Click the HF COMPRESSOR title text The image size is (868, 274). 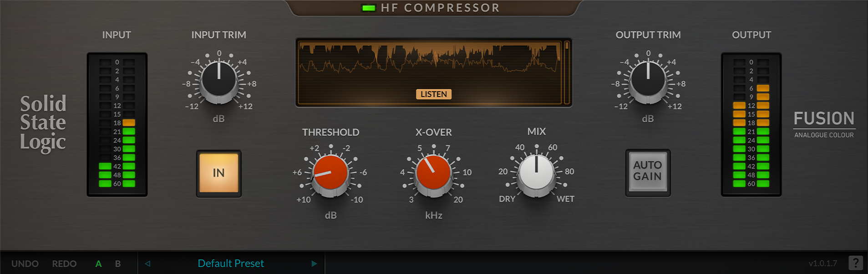coord(440,8)
